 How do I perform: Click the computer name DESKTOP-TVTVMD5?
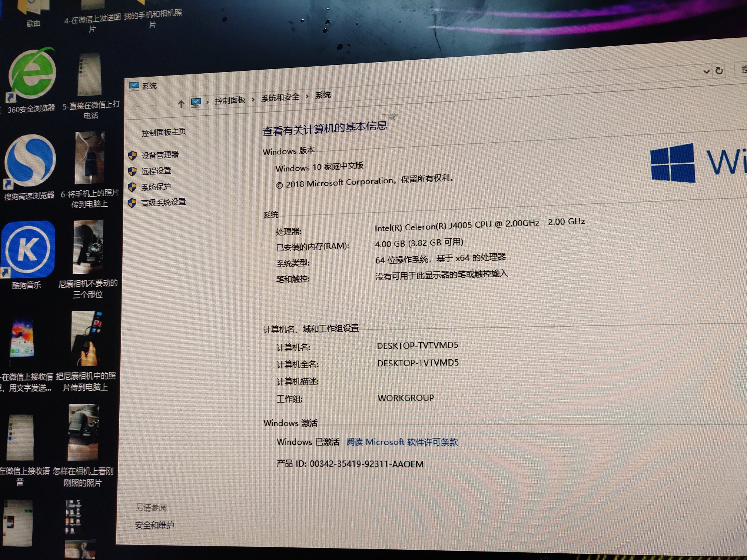coord(418,345)
